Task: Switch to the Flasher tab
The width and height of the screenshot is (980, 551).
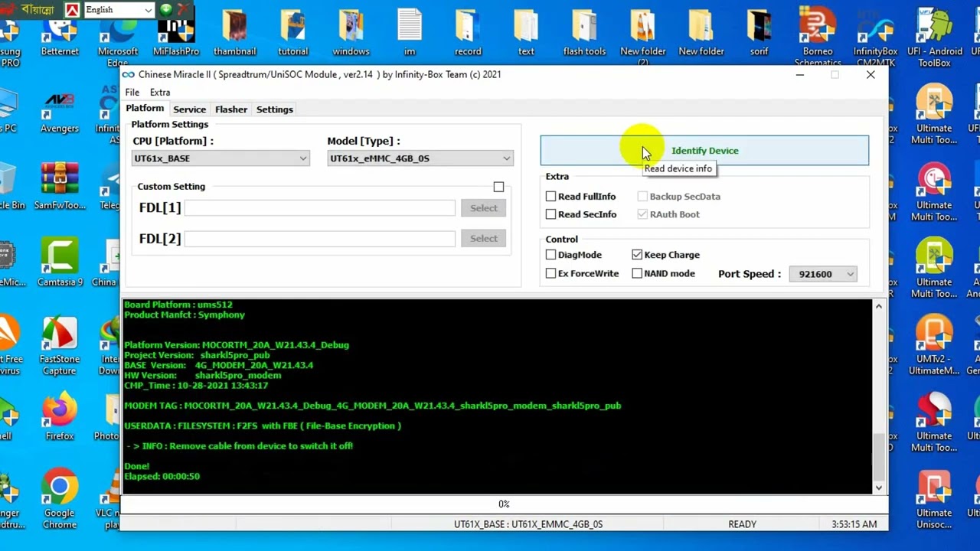Action: tap(231, 109)
